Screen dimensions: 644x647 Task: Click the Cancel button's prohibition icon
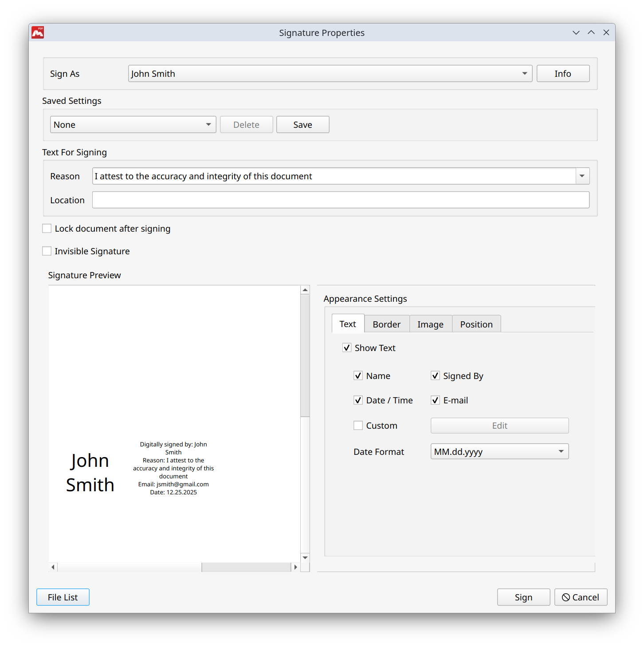[566, 597]
